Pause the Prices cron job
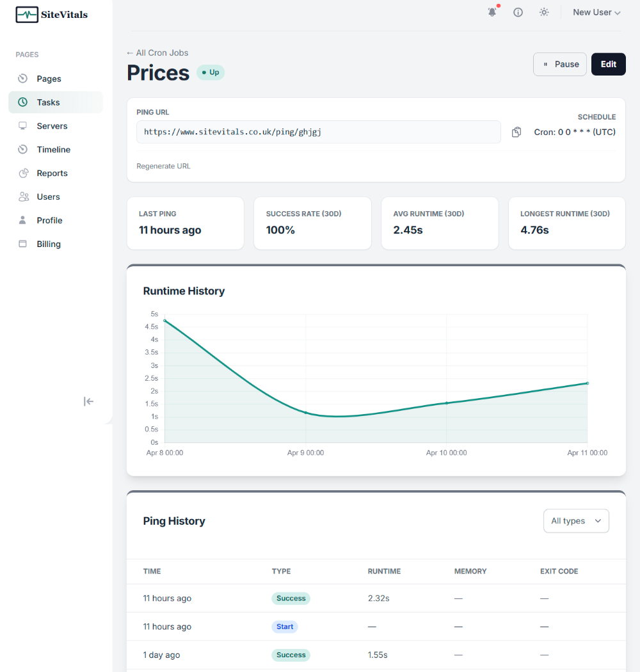The height and width of the screenshot is (672, 640). [x=559, y=64]
